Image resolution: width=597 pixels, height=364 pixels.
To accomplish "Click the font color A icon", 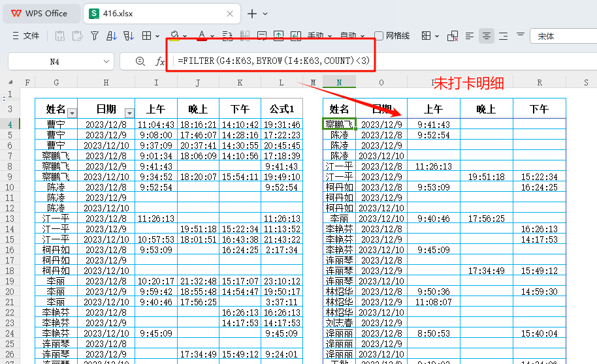I will 202,36.
